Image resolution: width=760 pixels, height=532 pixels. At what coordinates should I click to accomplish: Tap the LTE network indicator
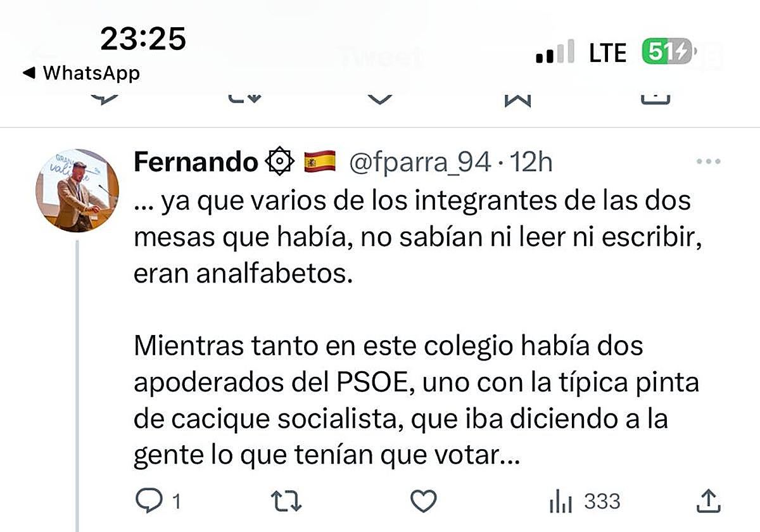coord(607,52)
